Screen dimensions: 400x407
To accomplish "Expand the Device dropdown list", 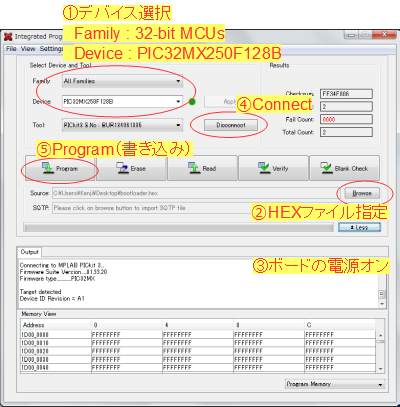I will point(178,101).
